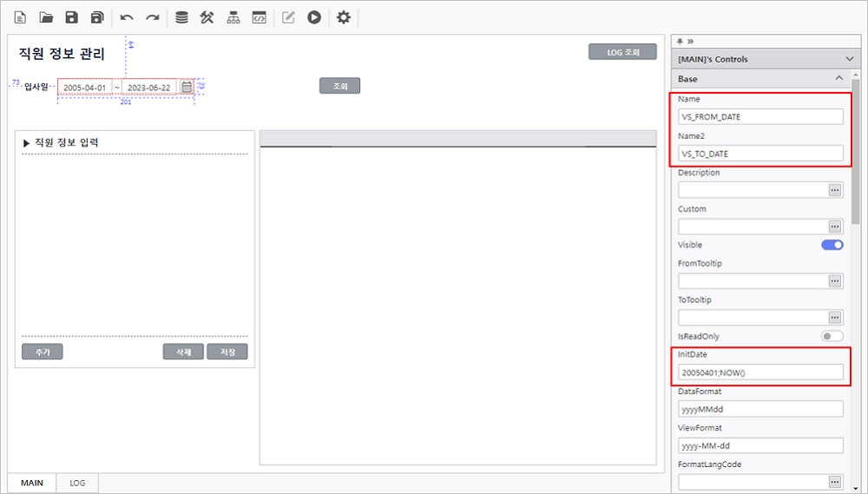Open the hierarchy structure icon
The image size is (868, 494).
(233, 17)
